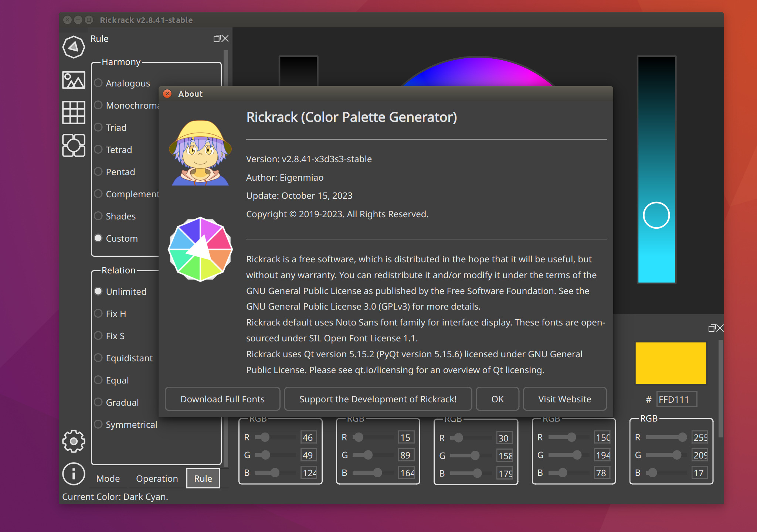Open the Operation tab
Screen dimensions: 757x532
tap(157, 478)
